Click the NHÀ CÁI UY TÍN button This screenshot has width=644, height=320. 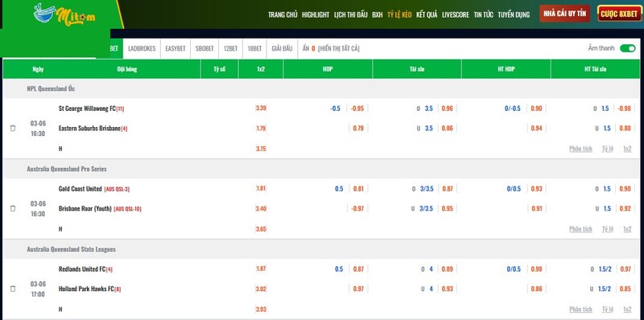[565, 14]
